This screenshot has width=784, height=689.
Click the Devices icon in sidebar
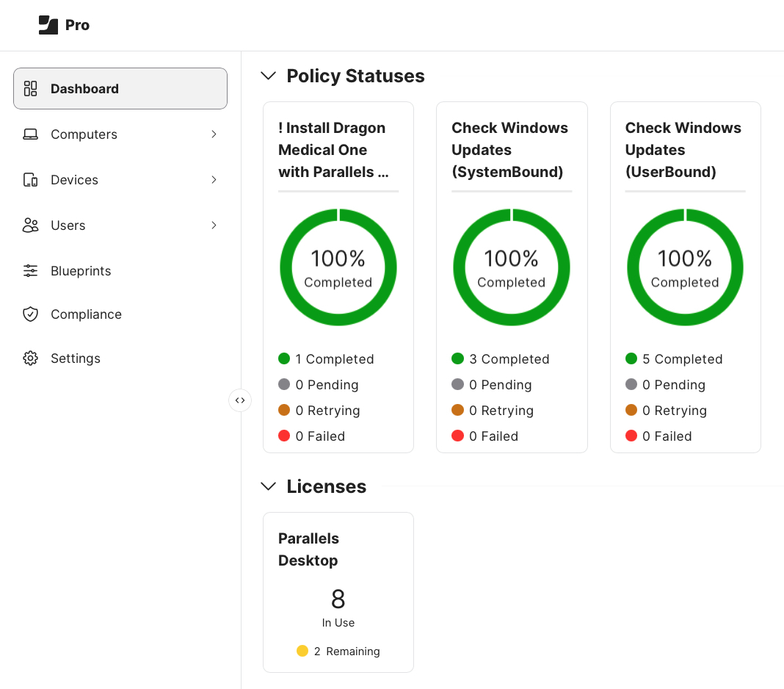pos(30,180)
